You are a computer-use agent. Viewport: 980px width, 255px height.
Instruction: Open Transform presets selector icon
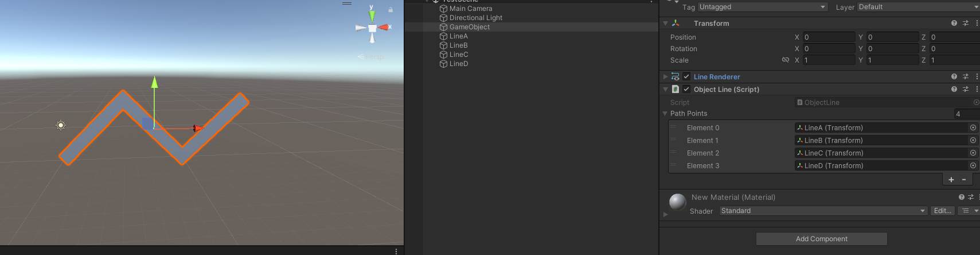click(966, 23)
